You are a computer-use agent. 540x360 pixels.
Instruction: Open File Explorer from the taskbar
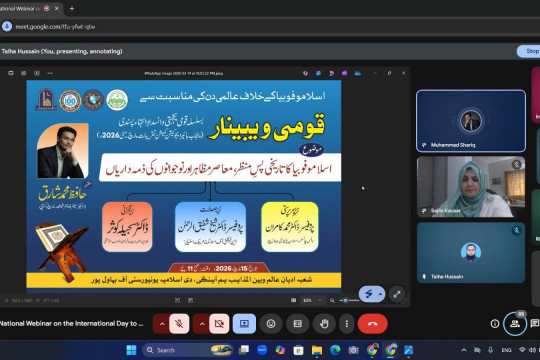pos(316,350)
